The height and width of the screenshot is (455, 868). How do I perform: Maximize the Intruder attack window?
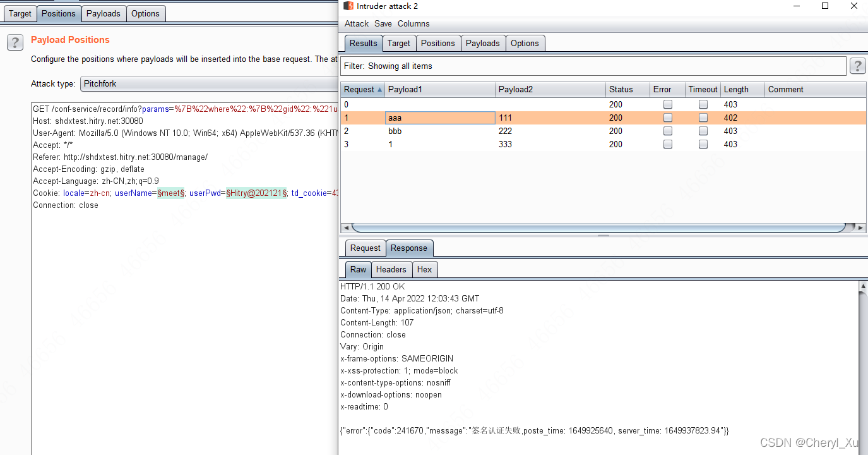click(x=824, y=6)
